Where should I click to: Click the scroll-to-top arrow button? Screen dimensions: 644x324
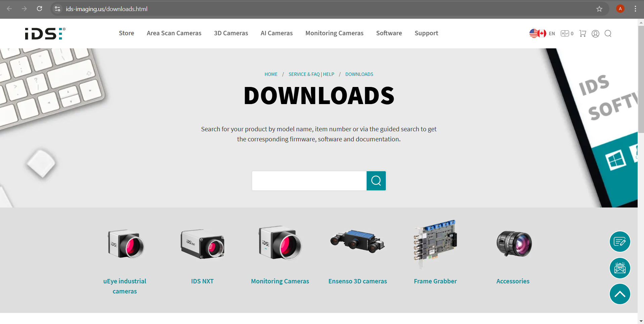[620, 294]
